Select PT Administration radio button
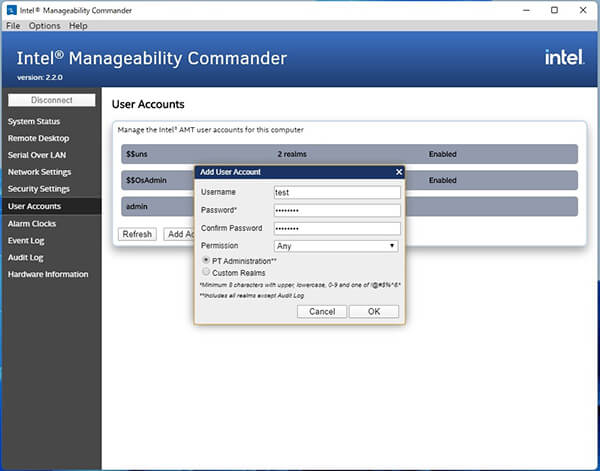 pos(206,260)
